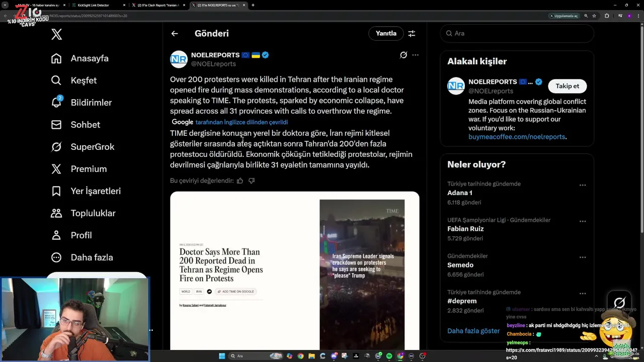This screenshot has width=644, height=362.
Task: Switch to the 16 haber kanalını browser tab
Action: pyautogui.click(x=39, y=5)
